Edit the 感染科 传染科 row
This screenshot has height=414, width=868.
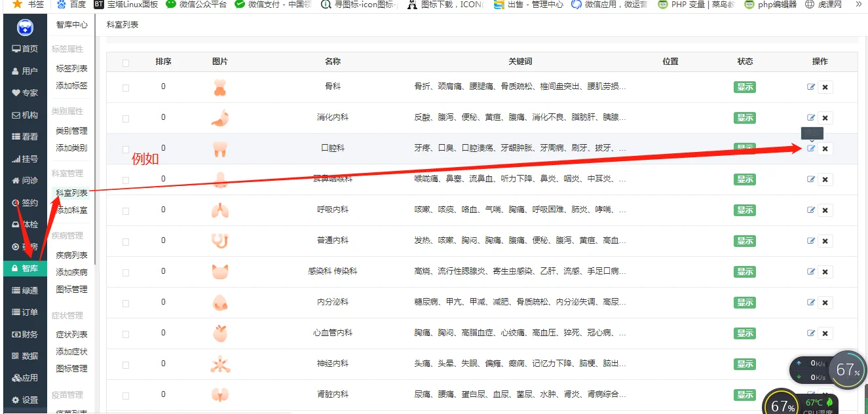[811, 272]
